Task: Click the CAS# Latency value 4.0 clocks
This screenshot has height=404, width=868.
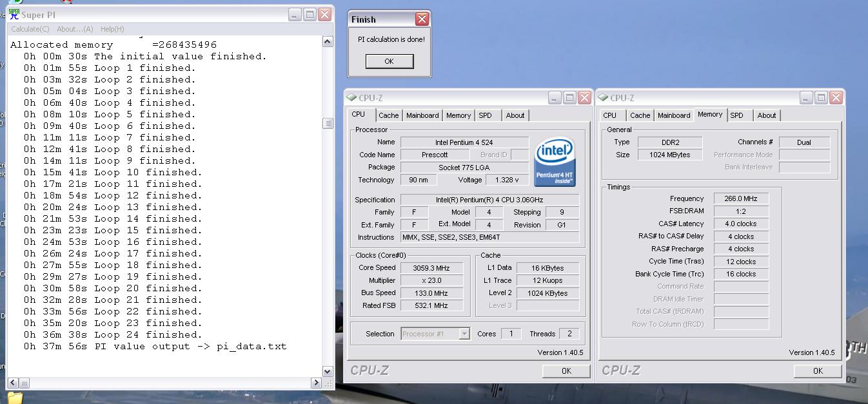Action: pos(741,224)
